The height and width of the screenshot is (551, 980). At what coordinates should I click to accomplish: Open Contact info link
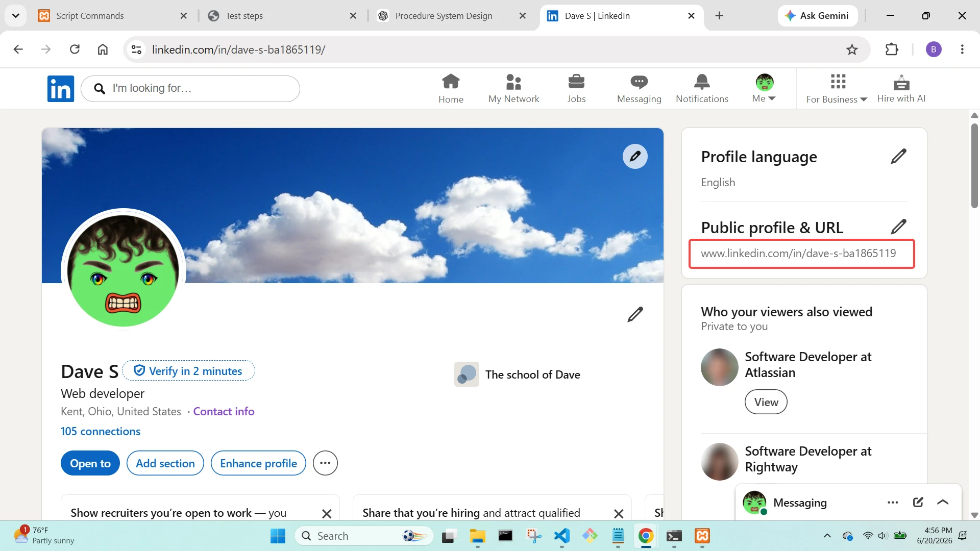tap(224, 411)
